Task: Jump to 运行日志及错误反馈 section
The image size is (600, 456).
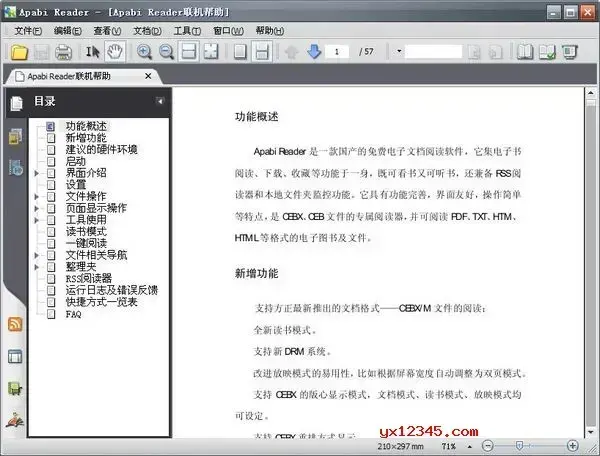Action: coord(112,290)
